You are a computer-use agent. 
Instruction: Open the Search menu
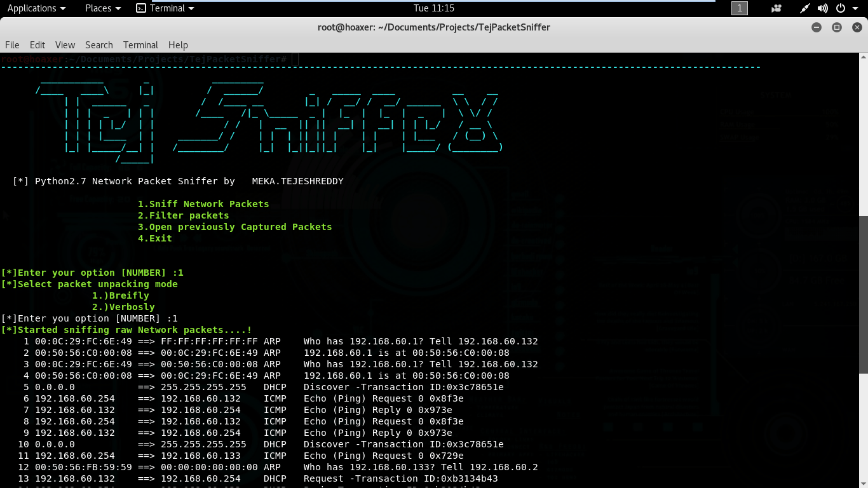point(98,44)
